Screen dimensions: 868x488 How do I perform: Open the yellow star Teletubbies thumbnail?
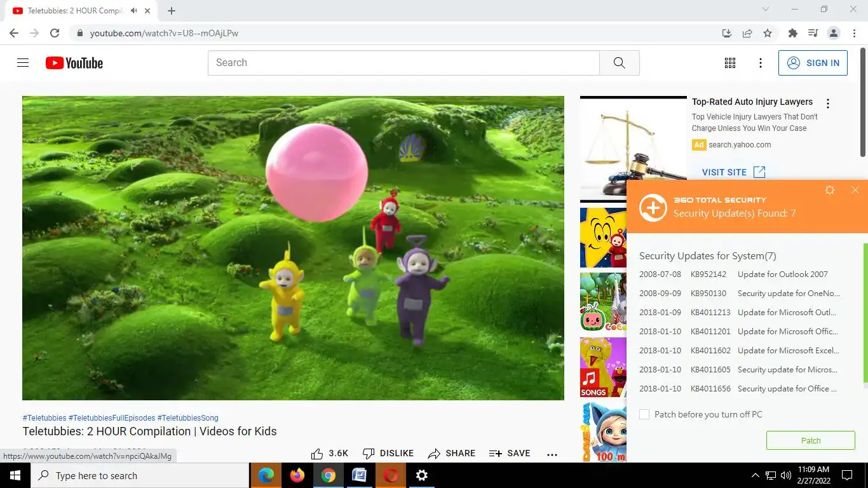[x=603, y=238]
